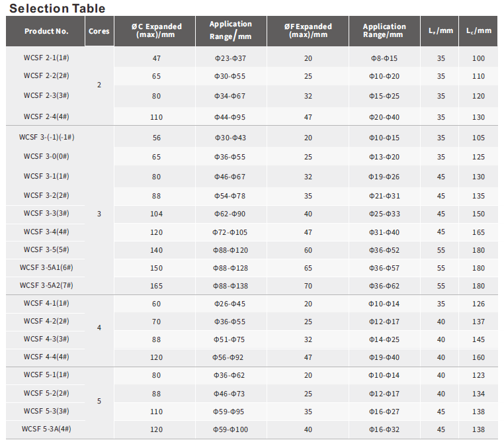Click the Φ36-Φ57 application range cell

tap(384, 268)
